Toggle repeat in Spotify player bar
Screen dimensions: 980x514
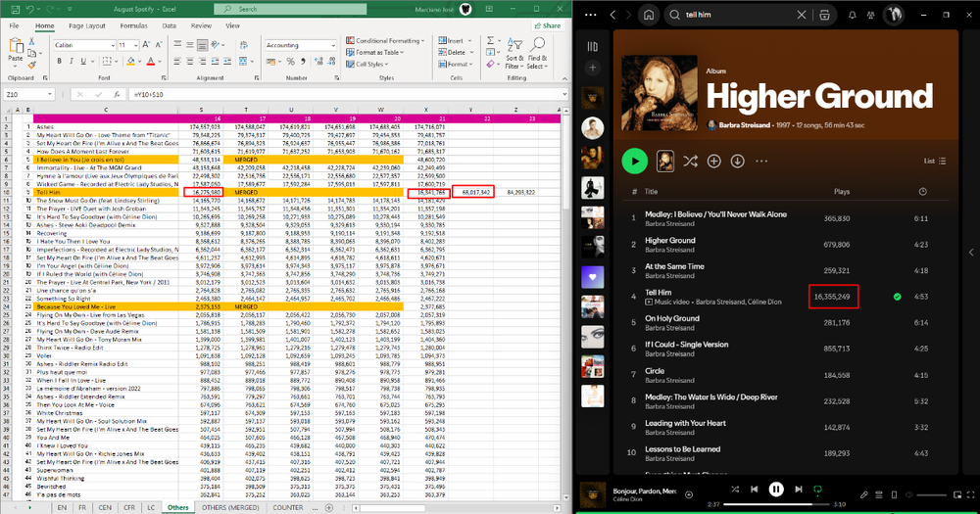click(817, 489)
